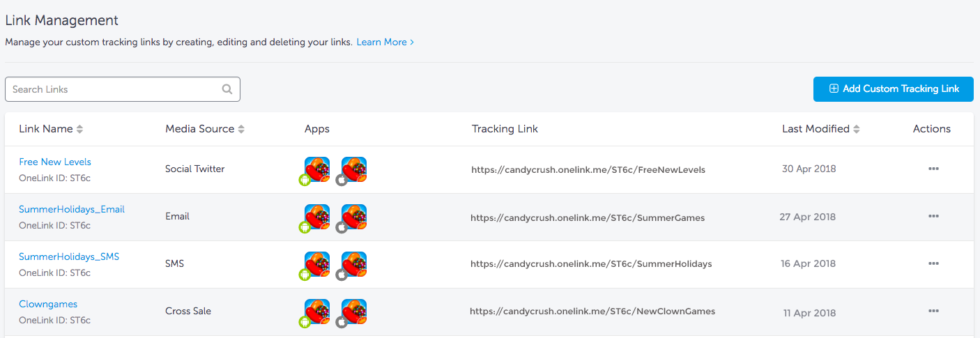980x338 pixels.
Task: Focus the Search Links input field
Action: click(x=123, y=89)
